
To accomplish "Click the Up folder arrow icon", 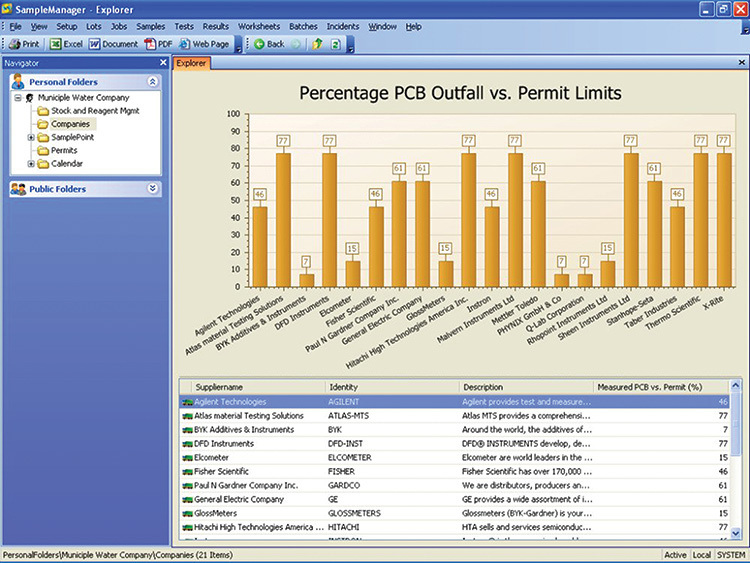I will click(318, 44).
